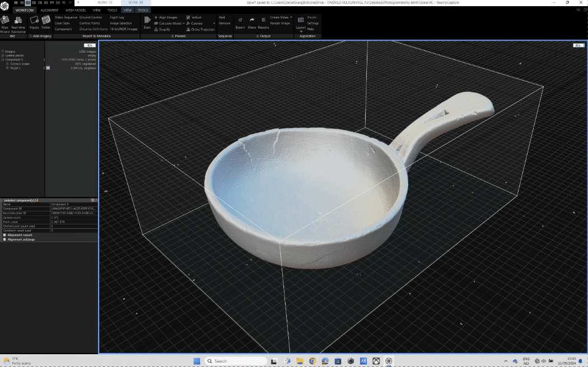588x367 pixels.
Task: Open the Calculate Model dropdown arrow
Action: pyautogui.click(x=184, y=23)
